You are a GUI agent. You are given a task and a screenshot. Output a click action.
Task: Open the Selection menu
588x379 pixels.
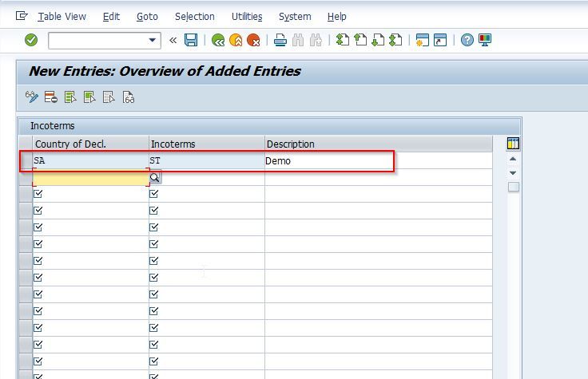[195, 17]
